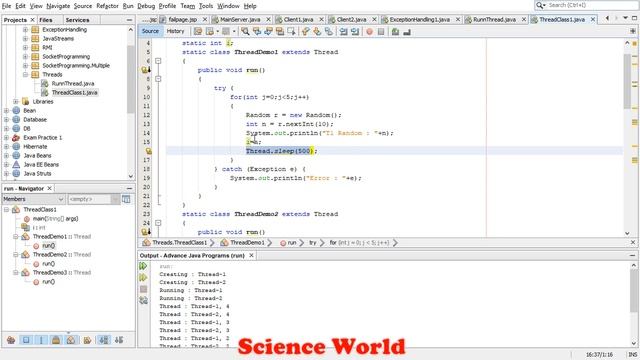The width and height of the screenshot is (640, 360).
Task: Select the Source view button
Action: coord(150,31)
